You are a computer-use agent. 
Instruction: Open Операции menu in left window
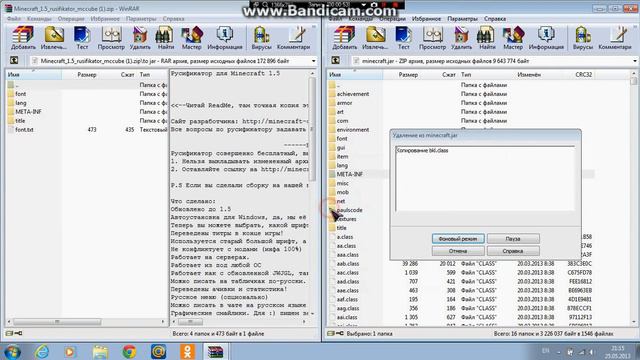point(71,19)
